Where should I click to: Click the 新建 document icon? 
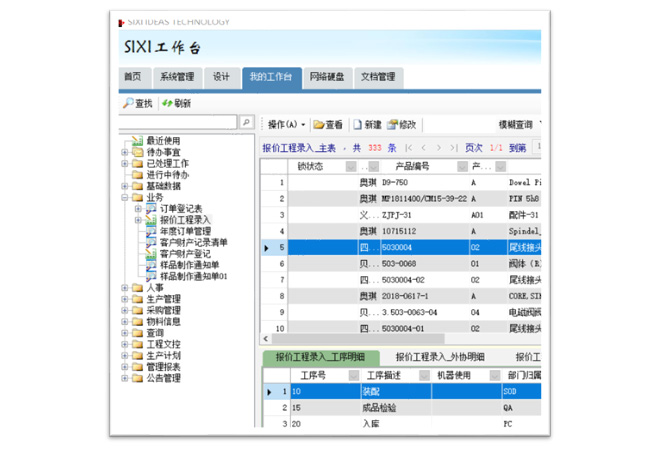(357, 125)
